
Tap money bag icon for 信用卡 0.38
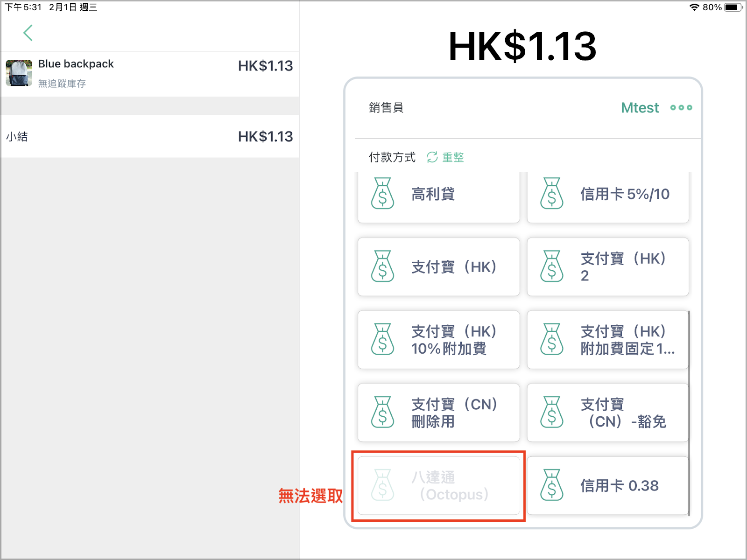(x=552, y=485)
